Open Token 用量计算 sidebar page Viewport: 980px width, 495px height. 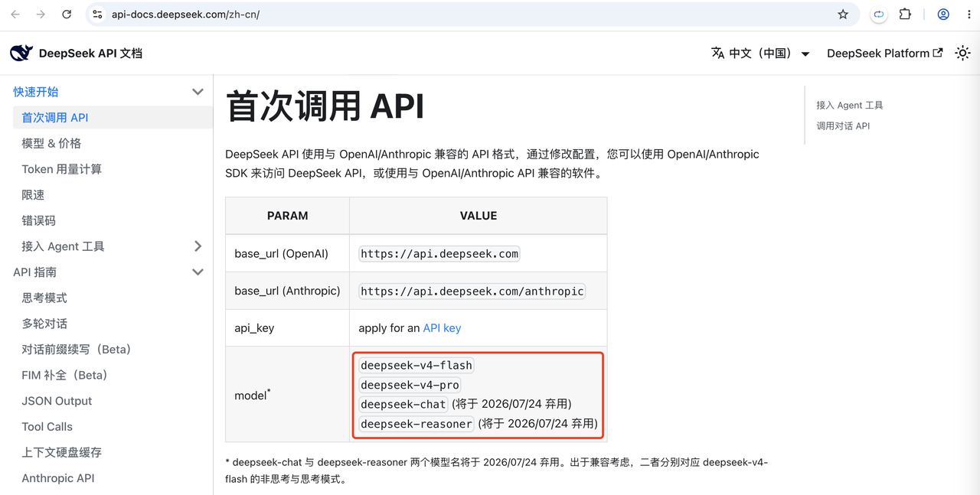(62, 169)
